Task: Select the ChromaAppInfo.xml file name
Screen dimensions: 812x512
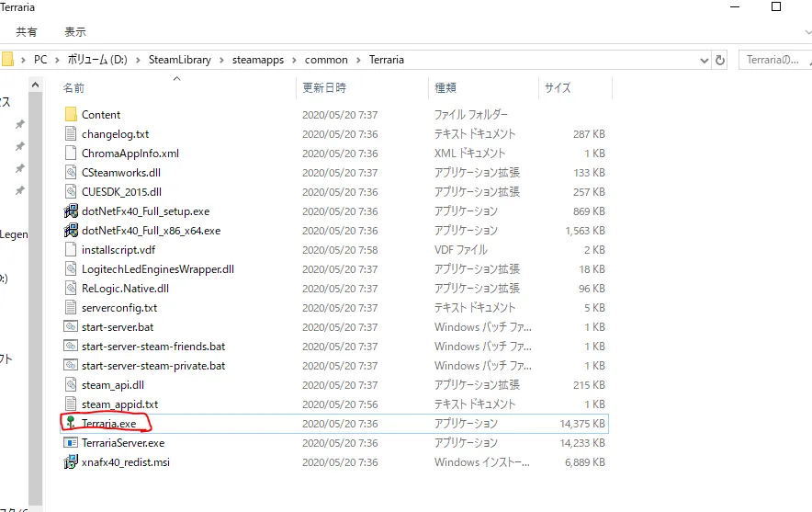Action: (130, 153)
